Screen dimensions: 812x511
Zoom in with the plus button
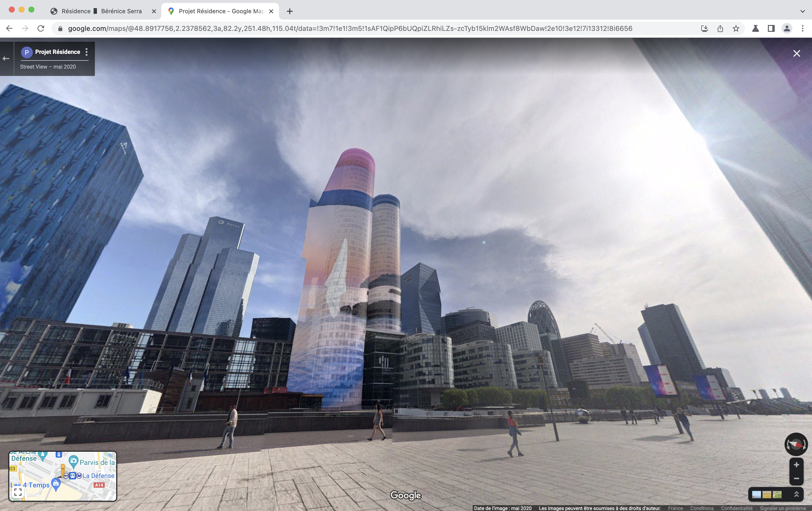[x=797, y=465]
